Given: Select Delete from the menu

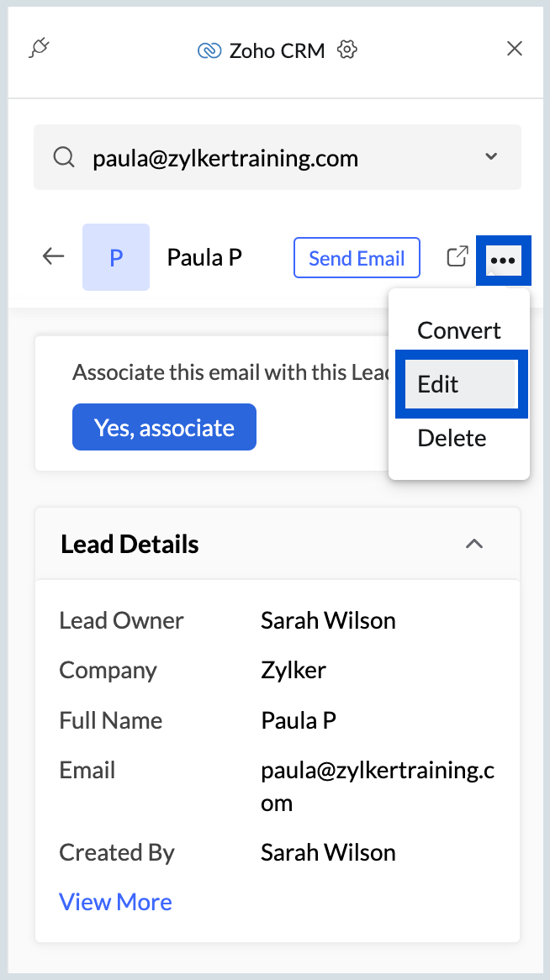Looking at the screenshot, I should (x=452, y=438).
